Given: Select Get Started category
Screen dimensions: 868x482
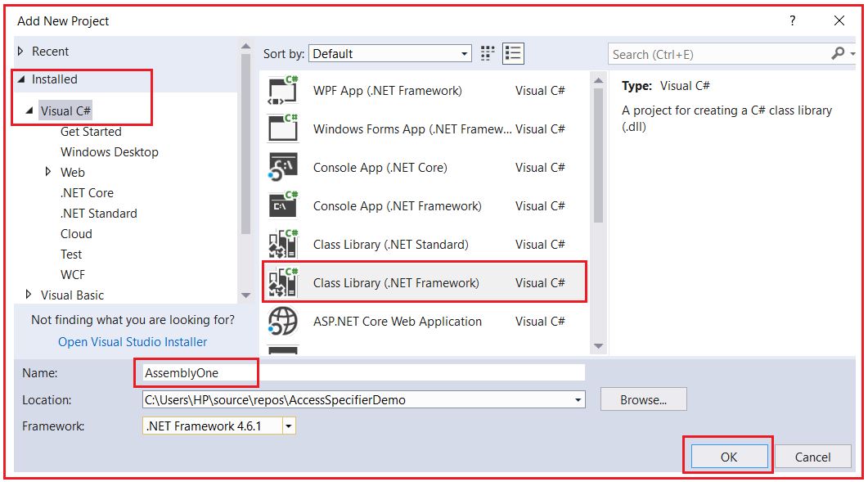Looking at the screenshot, I should pyautogui.click(x=91, y=131).
